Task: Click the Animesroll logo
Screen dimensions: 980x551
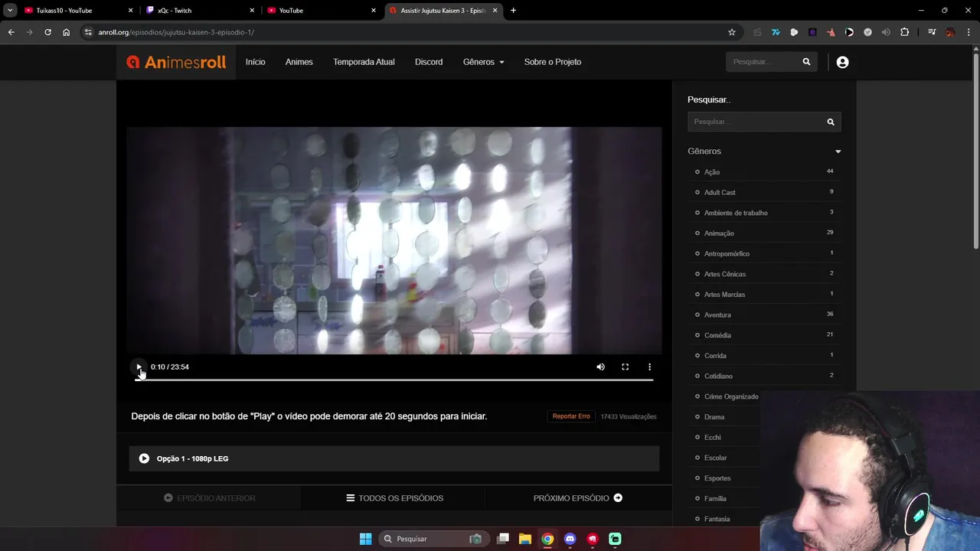Action: pos(176,62)
